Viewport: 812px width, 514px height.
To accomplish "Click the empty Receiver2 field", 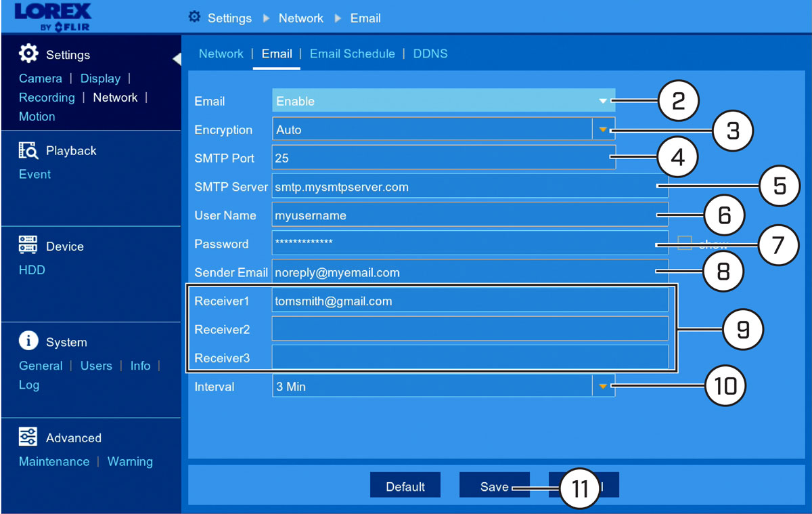I will 470,329.
